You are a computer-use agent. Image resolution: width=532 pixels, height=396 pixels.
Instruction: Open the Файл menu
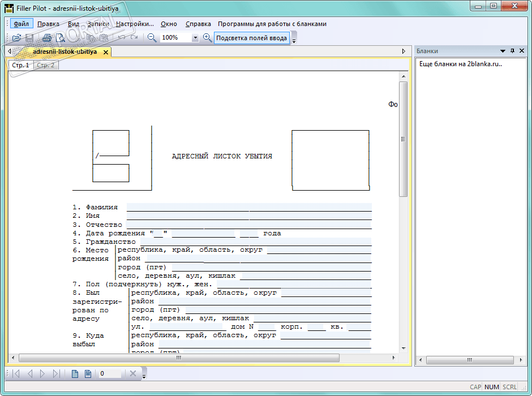pos(22,24)
